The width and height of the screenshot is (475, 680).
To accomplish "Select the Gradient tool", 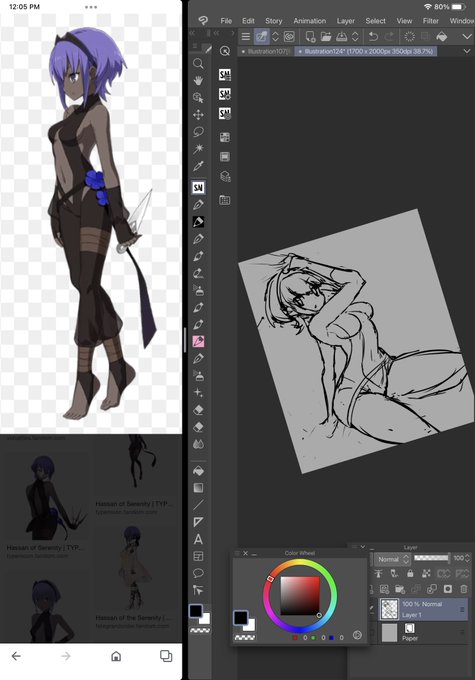I will point(198,488).
